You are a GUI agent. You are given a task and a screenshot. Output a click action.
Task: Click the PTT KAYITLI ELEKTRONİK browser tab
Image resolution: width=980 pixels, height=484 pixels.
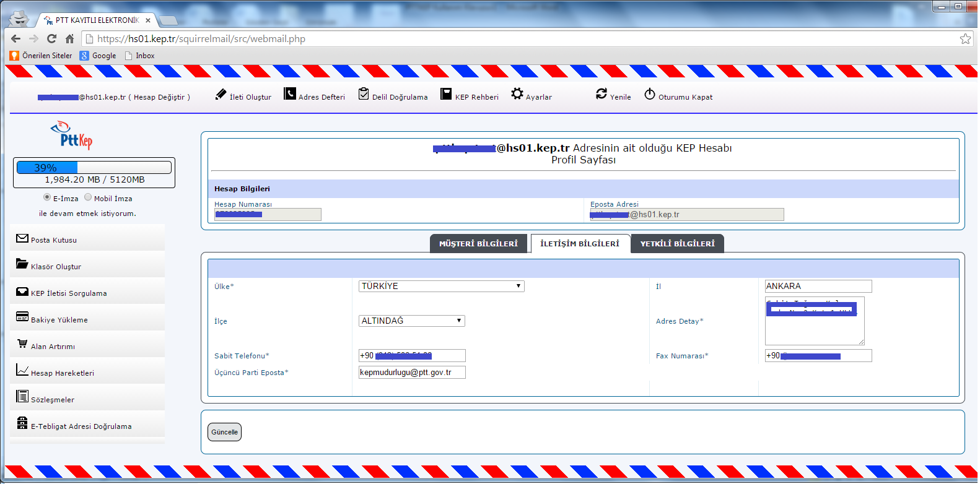[96, 20]
